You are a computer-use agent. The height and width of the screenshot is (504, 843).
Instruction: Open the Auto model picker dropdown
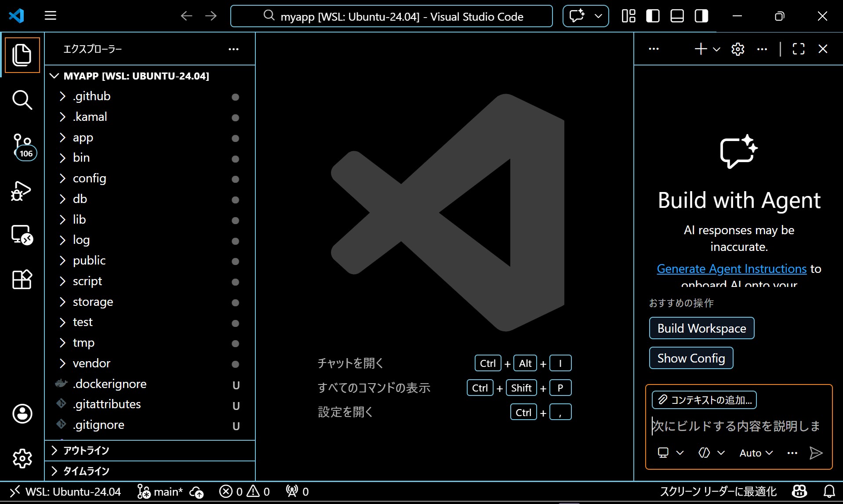(756, 453)
